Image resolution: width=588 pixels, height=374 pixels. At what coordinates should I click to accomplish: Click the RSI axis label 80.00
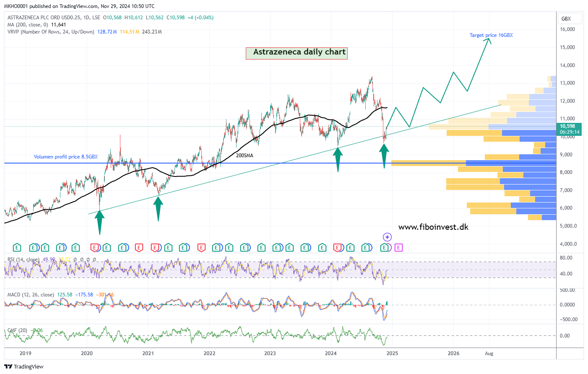(566, 258)
